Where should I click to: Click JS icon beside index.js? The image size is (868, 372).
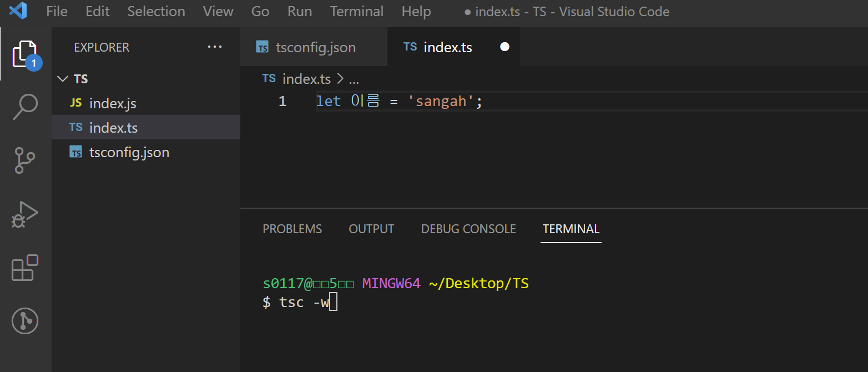point(76,103)
